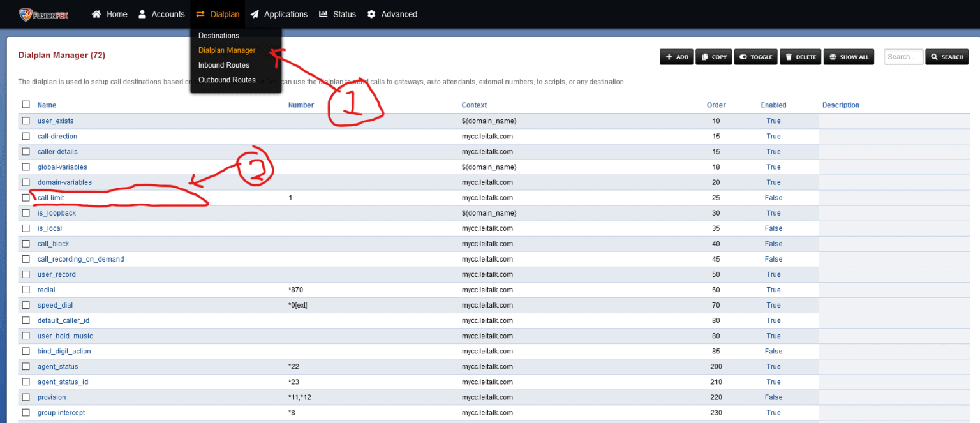The height and width of the screenshot is (423, 980).
Task: Open the bind_digit_action dialplan
Action: coord(64,352)
